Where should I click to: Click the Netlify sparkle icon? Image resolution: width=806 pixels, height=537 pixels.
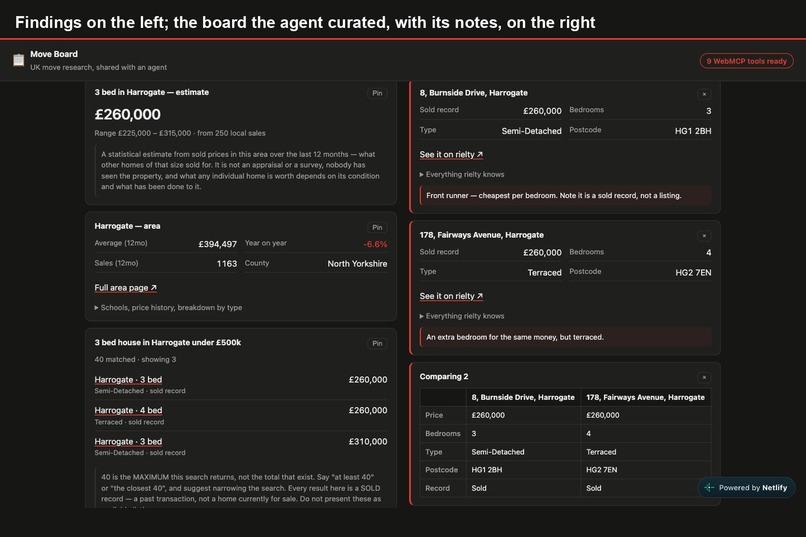709,488
